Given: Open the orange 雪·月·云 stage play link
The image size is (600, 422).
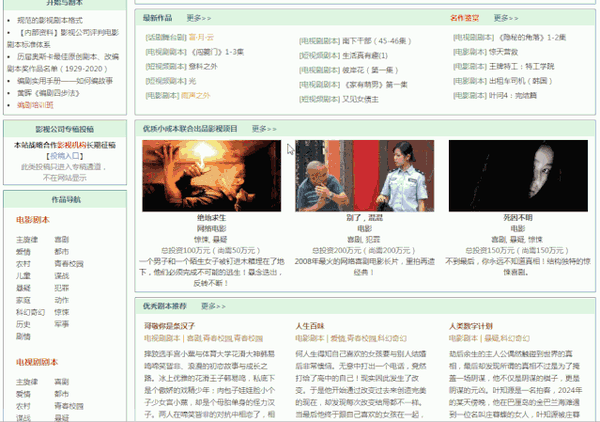Looking at the screenshot, I should click(x=201, y=37).
